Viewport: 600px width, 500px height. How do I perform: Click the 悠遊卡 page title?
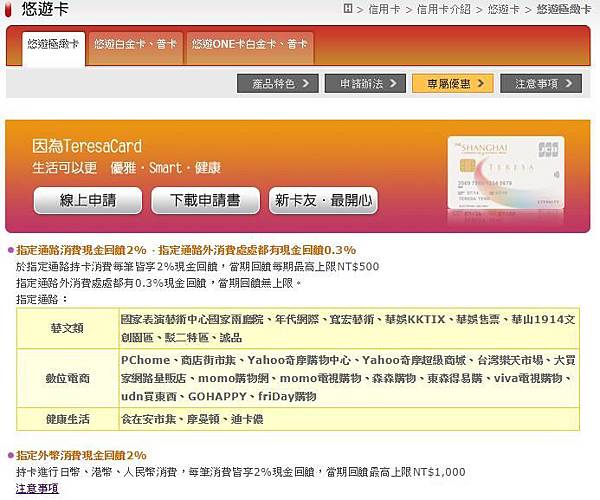point(45,9)
